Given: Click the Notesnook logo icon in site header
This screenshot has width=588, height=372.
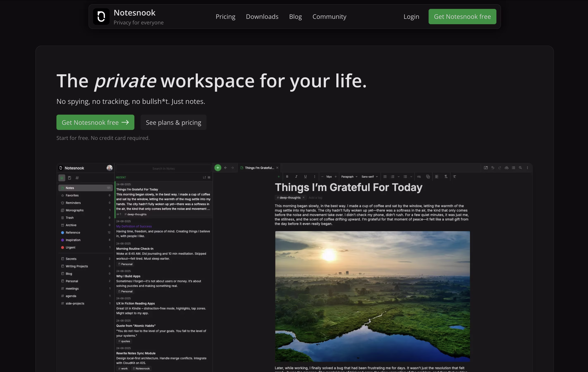Looking at the screenshot, I should pyautogui.click(x=101, y=17).
